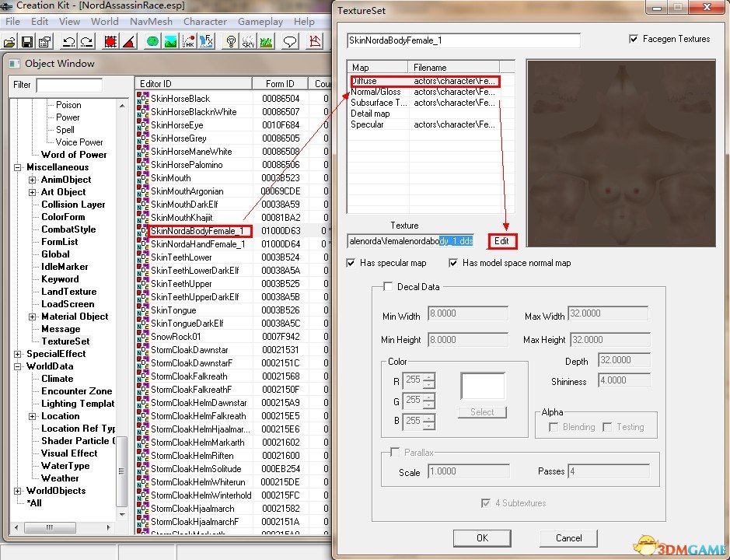Click the color Select button
The image size is (730, 560).
482,412
